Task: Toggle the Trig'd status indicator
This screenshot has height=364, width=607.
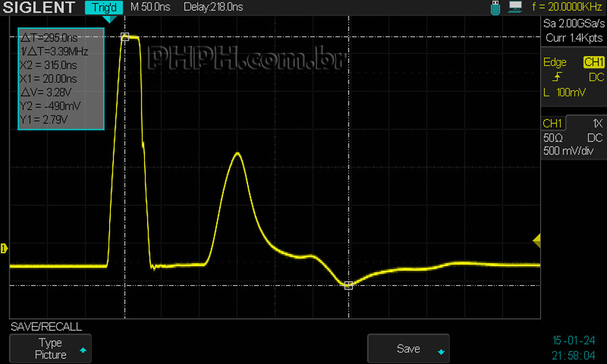Action: click(104, 8)
